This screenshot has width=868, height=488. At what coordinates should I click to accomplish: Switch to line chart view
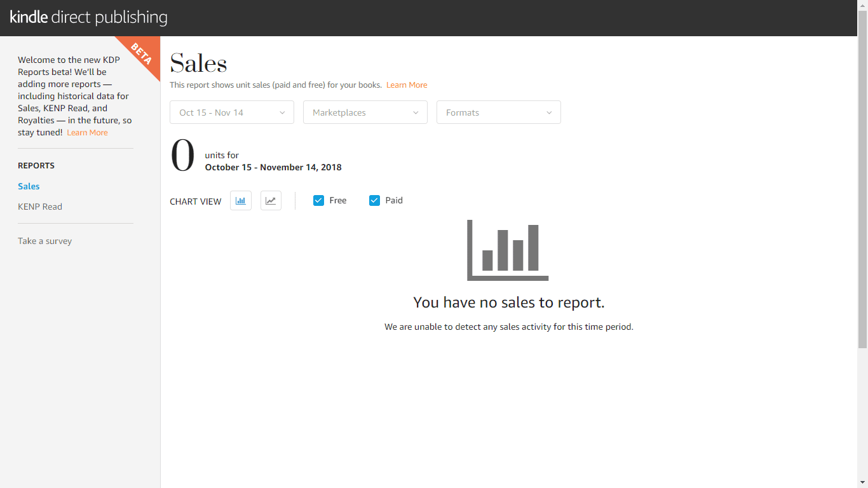pos(271,201)
